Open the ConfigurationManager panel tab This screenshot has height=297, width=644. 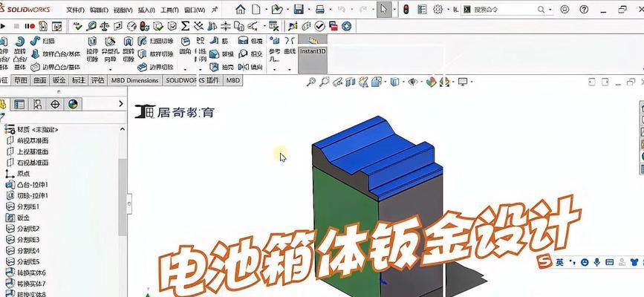tap(37, 105)
